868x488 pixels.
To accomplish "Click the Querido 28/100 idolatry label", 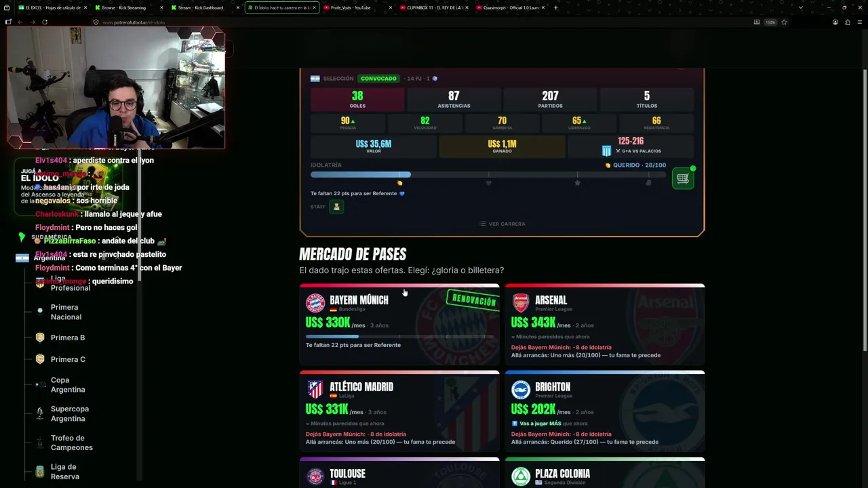I will pos(636,165).
